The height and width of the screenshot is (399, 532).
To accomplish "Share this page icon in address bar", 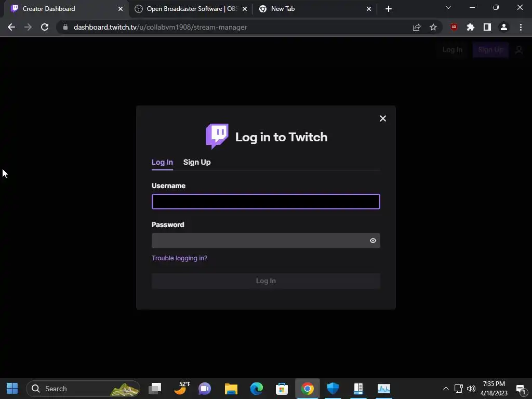I will [417, 27].
